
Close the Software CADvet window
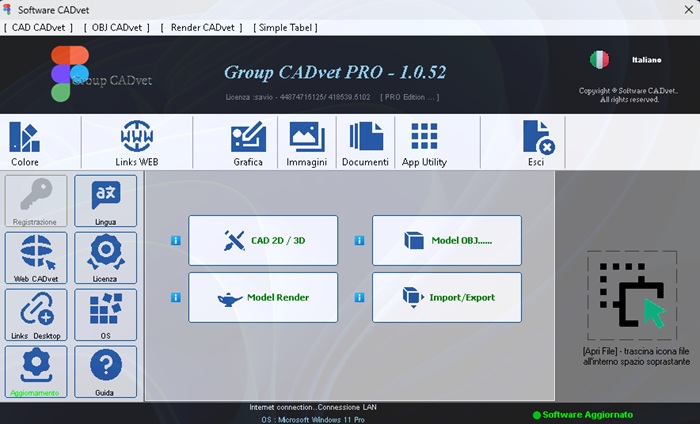click(x=689, y=9)
